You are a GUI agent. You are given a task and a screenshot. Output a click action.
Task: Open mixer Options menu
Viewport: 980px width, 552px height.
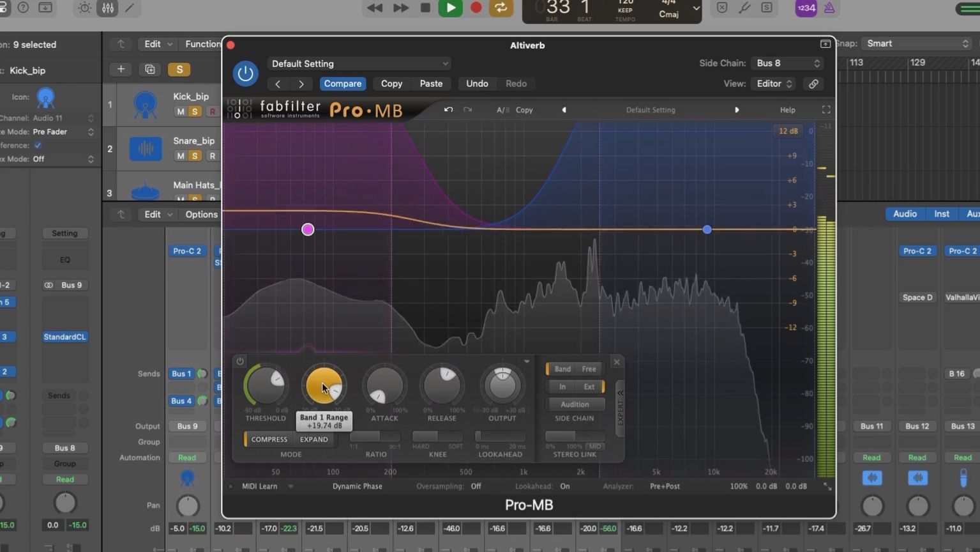[x=201, y=215]
